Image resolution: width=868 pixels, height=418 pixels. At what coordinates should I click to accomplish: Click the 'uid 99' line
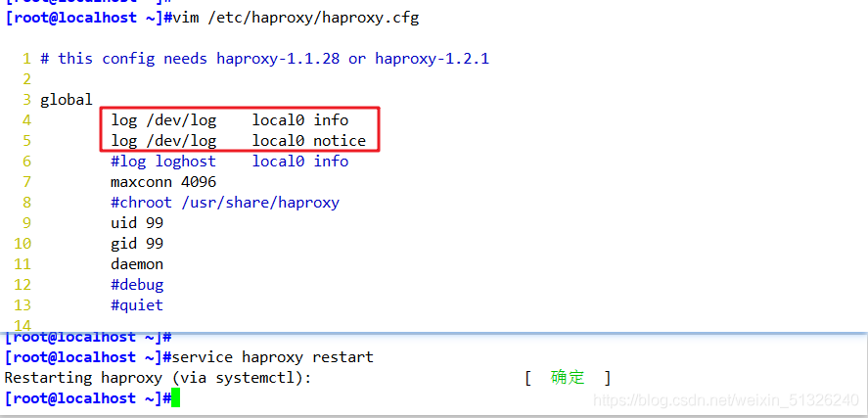click(x=137, y=223)
